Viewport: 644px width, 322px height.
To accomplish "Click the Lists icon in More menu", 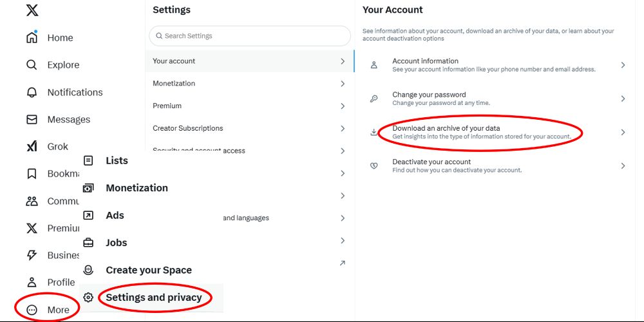I will tap(88, 160).
